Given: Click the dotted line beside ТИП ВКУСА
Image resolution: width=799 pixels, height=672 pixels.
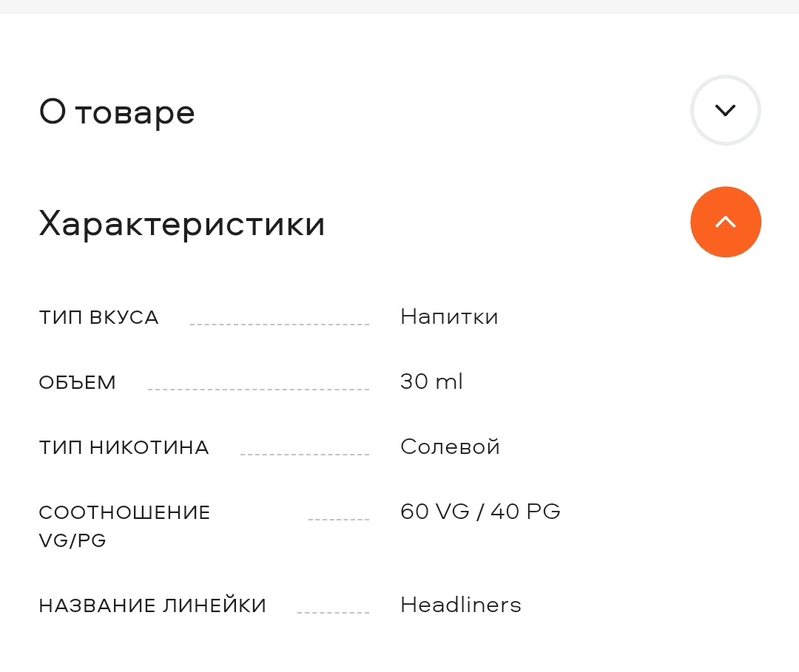Looking at the screenshot, I should 280,325.
